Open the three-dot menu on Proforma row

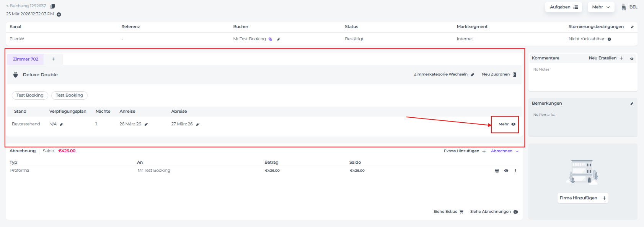(515, 171)
